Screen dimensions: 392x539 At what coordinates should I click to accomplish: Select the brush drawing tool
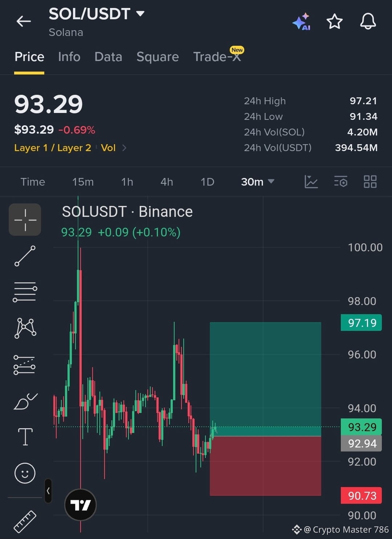point(25,401)
